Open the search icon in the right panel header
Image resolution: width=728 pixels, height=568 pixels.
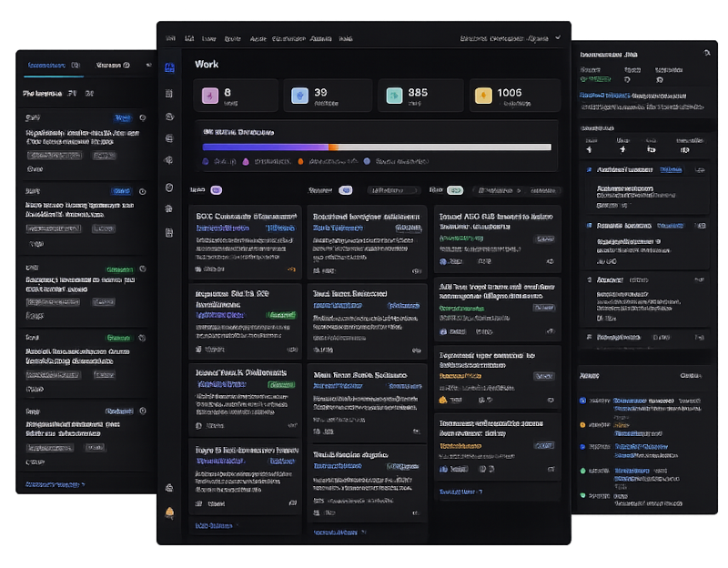click(709, 53)
